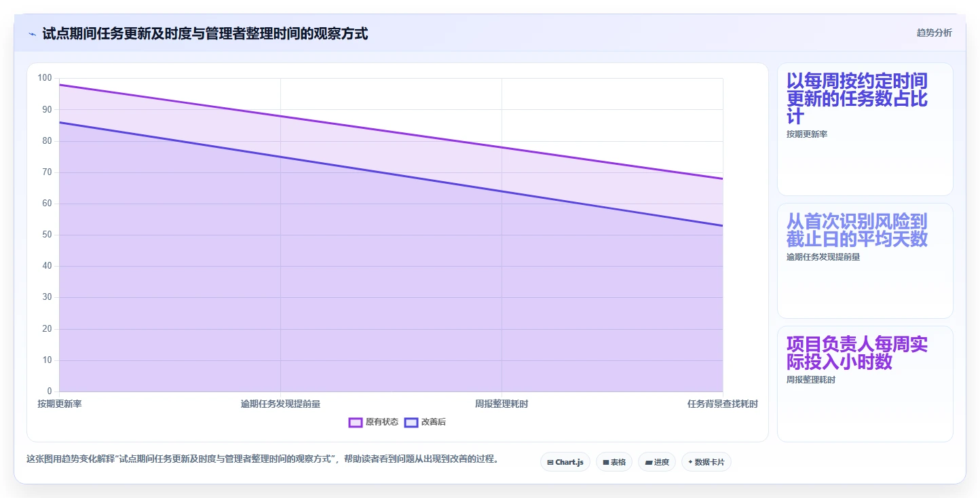Select the Chart.js tag chip
Viewport: 980px width, 498px height.
[x=565, y=462]
